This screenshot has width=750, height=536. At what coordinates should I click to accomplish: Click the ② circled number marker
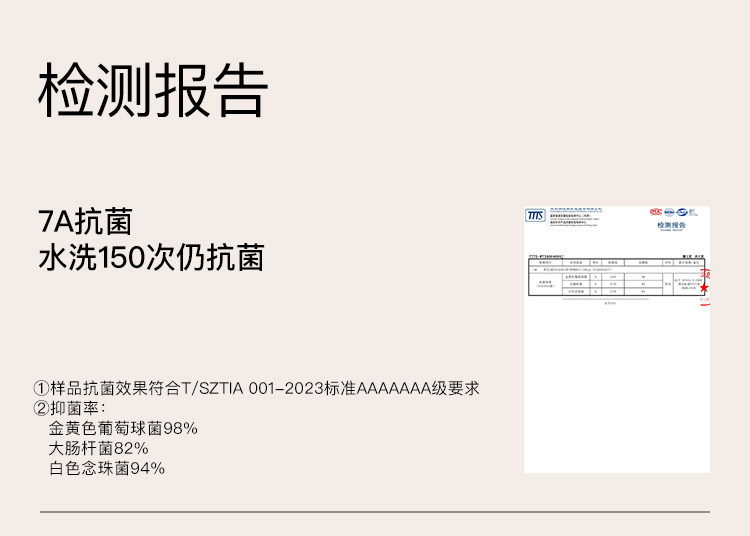(41, 408)
